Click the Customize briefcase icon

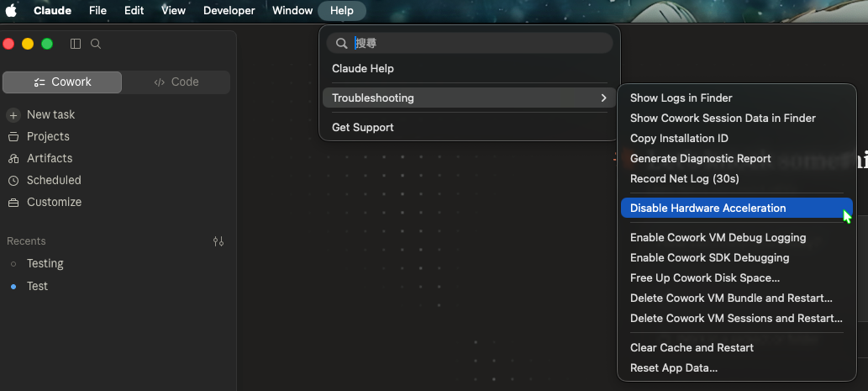[x=13, y=203]
